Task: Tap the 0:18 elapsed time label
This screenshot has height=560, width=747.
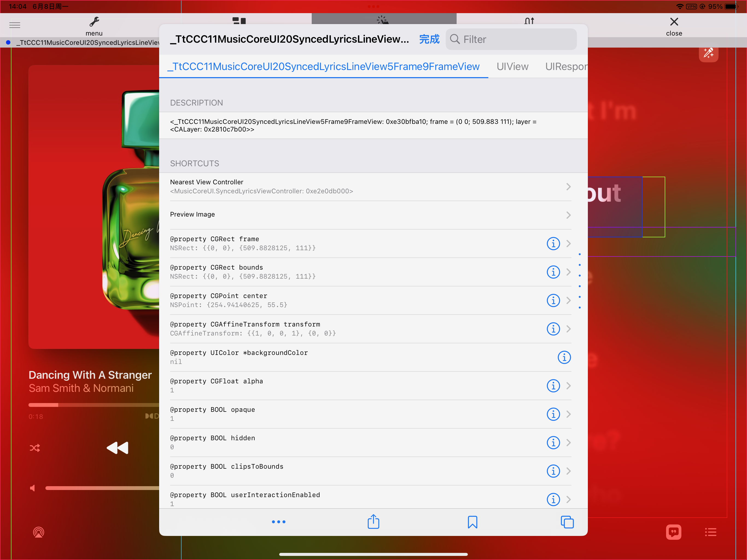Action: [x=36, y=416]
